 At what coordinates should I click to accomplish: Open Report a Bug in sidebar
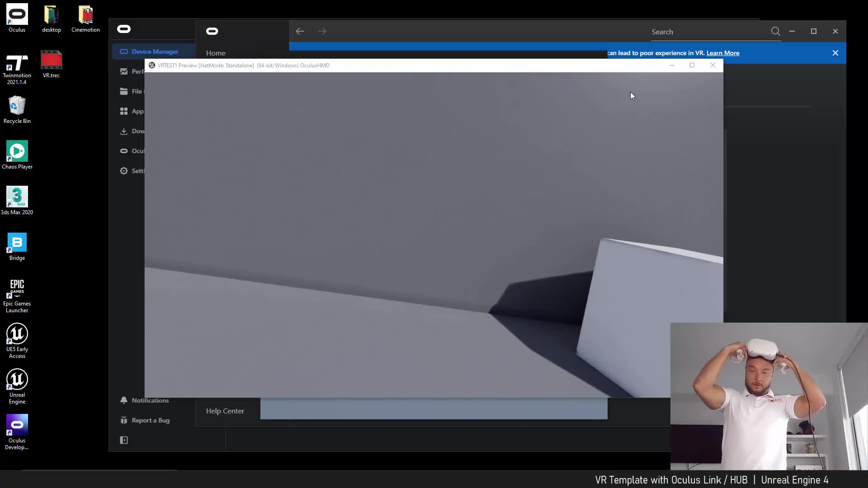tap(145, 420)
